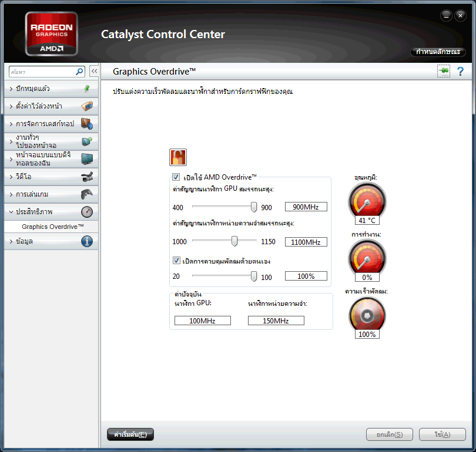The width and height of the screenshot is (476, 452).
Task: Click the 0% activity readout
Action: (367, 277)
